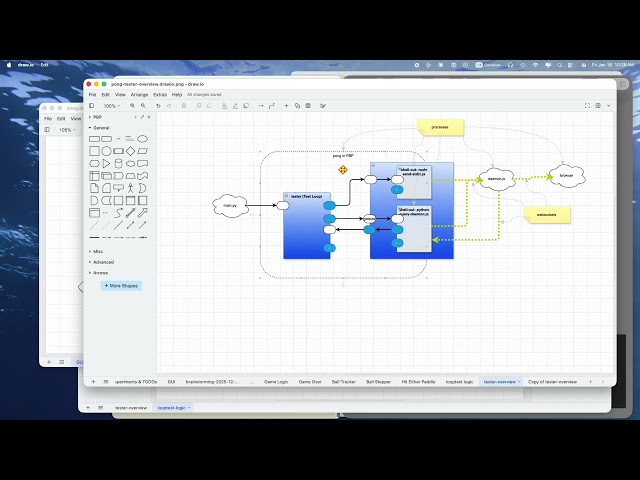Screen dimensions: 640x480
Task: Click the table insert icon in toolbar
Action: click(308, 106)
